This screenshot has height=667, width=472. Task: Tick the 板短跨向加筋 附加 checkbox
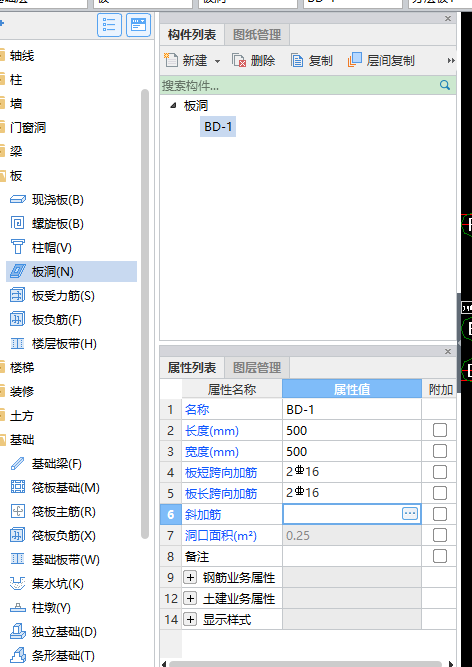point(440,472)
